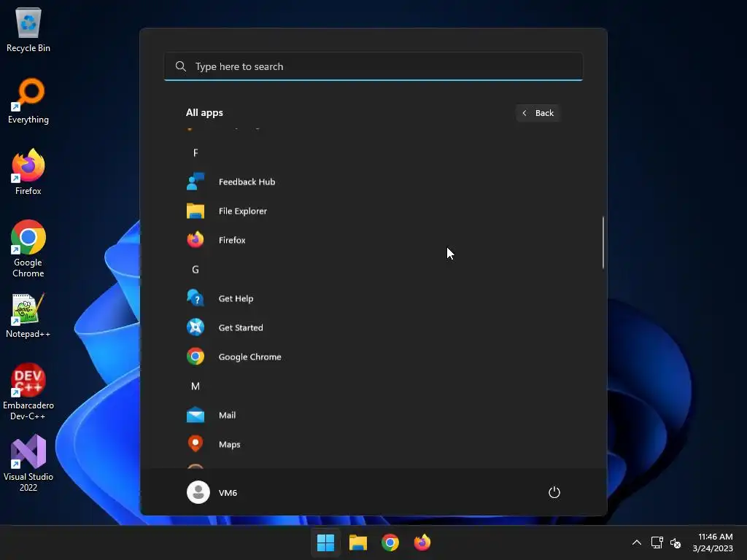This screenshot has height=560, width=747.
Task: Jump to letter M section header
Action: [x=196, y=386]
